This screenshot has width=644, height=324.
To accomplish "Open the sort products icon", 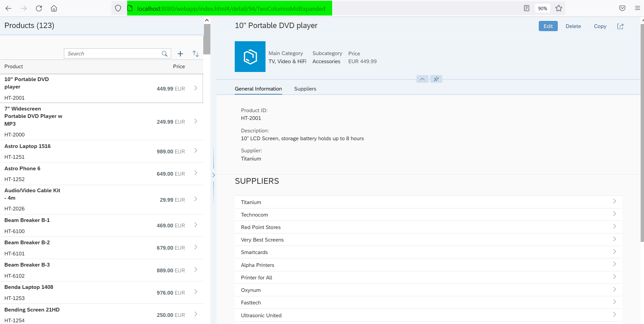I will [195, 54].
